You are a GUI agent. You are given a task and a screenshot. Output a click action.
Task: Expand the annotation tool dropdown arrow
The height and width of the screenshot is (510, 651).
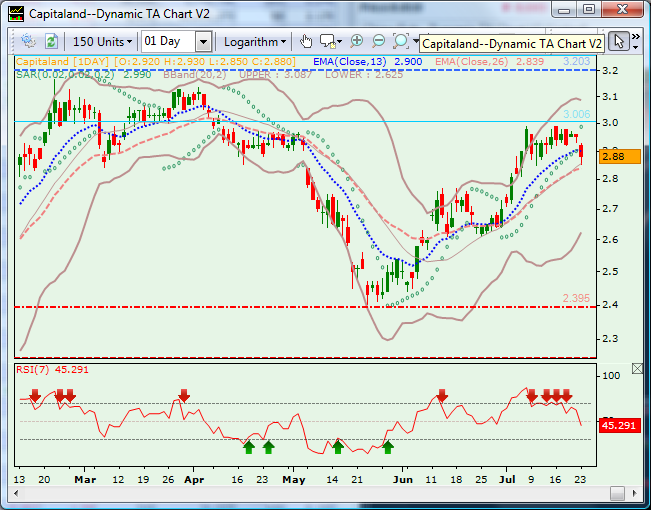point(340,42)
